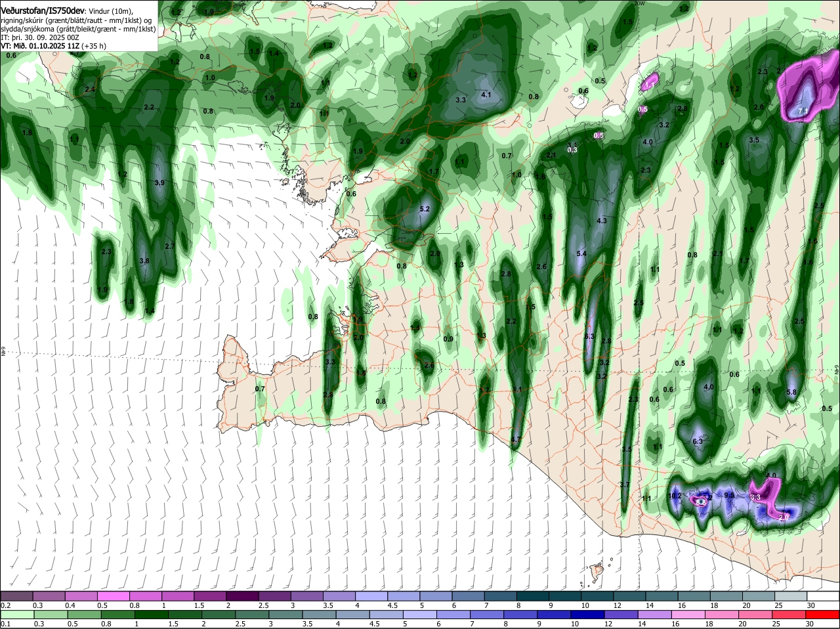Click the white 8.8 value in the pink spot
This screenshot has width=840, height=629.
point(700,502)
